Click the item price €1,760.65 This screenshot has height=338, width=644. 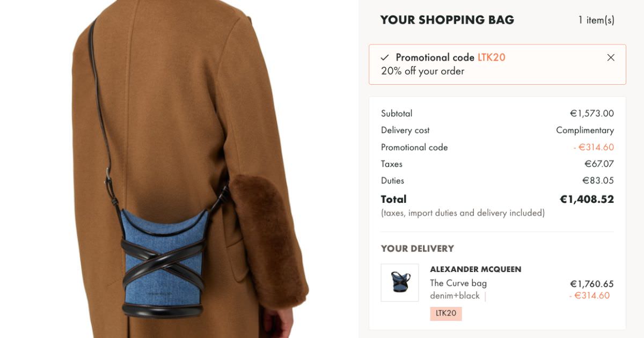click(592, 284)
